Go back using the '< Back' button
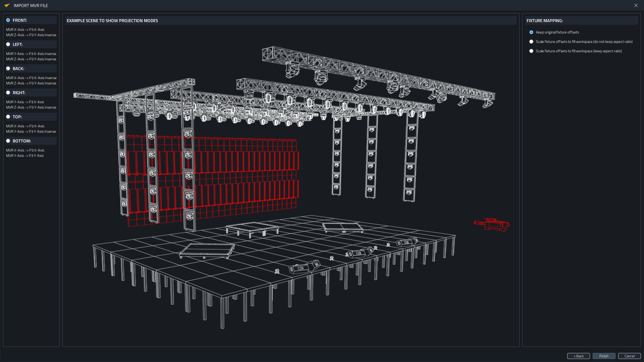Image resolution: width=644 pixels, height=362 pixels. (x=579, y=356)
